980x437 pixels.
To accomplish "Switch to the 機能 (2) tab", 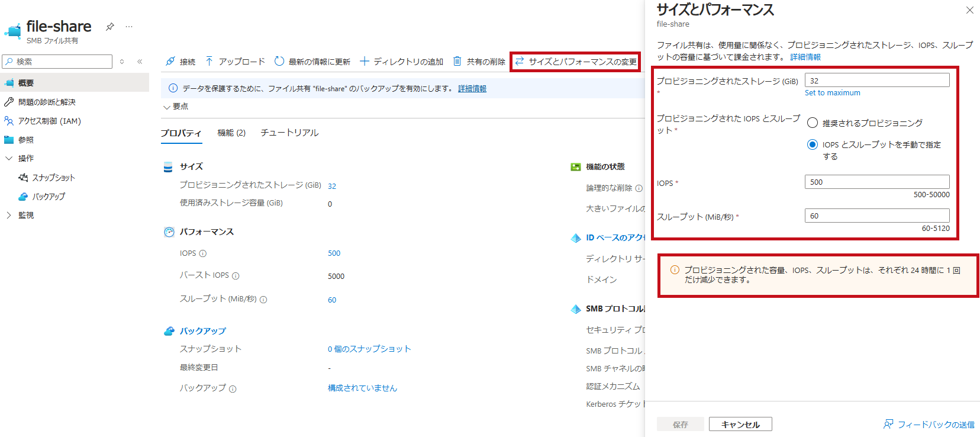I will [231, 133].
